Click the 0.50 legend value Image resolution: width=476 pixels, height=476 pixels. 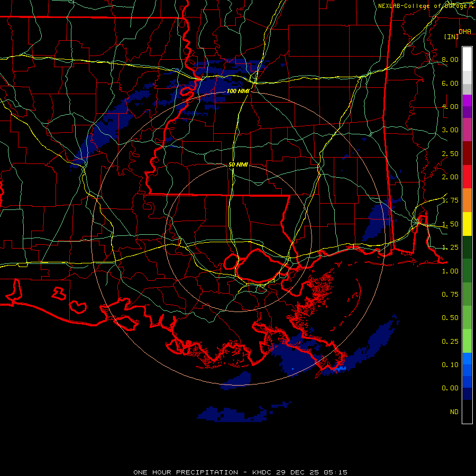click(x=450, y=318)
